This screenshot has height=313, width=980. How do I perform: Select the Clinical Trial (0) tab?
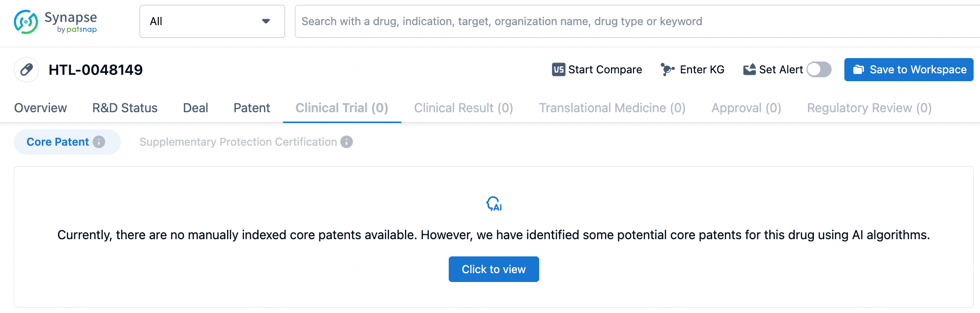(342, 108)
